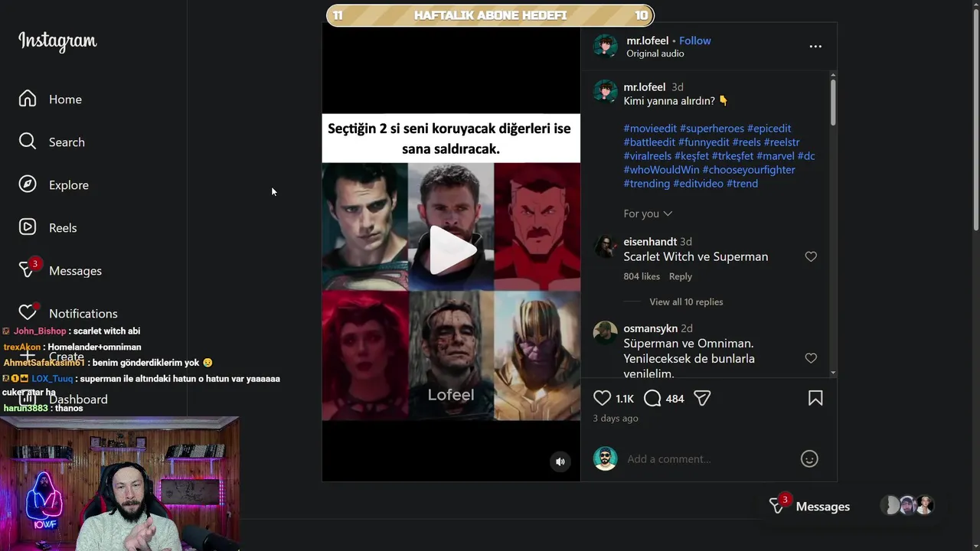
Task: Open osmansykn's profile avatar
Action: pyautogui.click(x=606, y=333)
